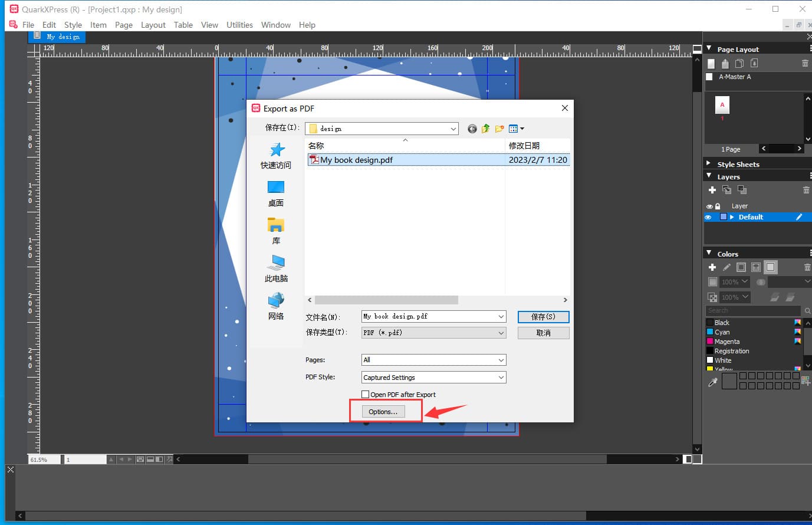
Task: Collapse the Page Layout panel
Action: [x=709, y=48]
